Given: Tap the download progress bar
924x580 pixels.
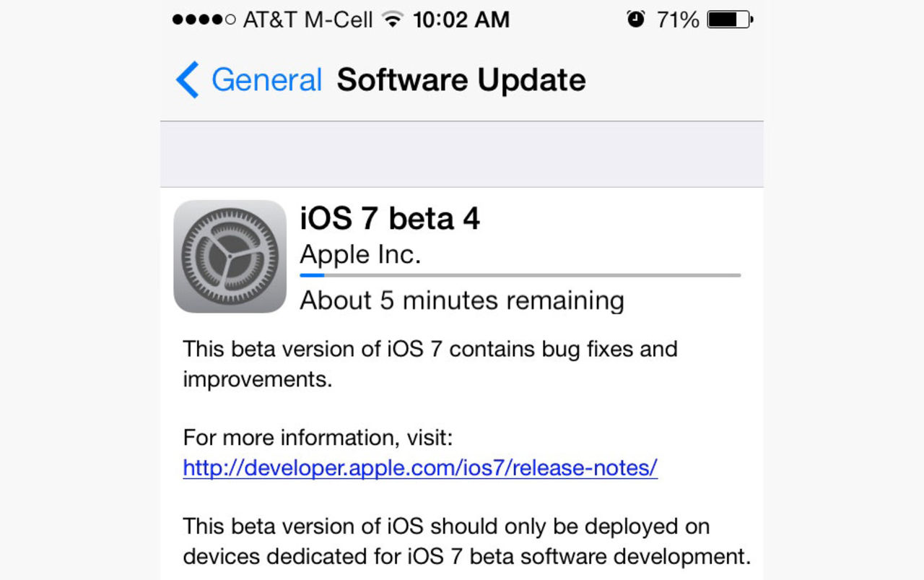Looking at the screenshot, I should [x=520, y=275].
